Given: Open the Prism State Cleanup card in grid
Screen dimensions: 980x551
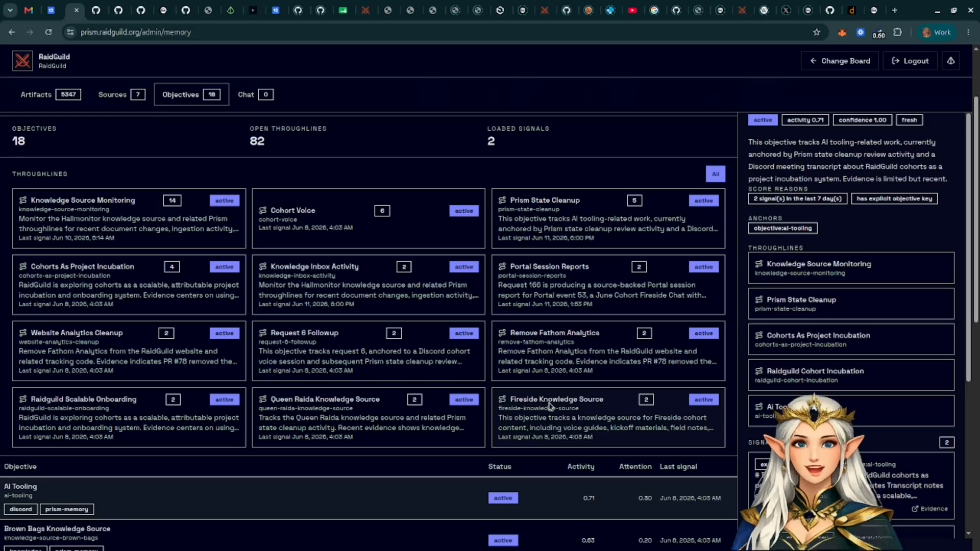Looking at the screenshot, I should point(608,218).
